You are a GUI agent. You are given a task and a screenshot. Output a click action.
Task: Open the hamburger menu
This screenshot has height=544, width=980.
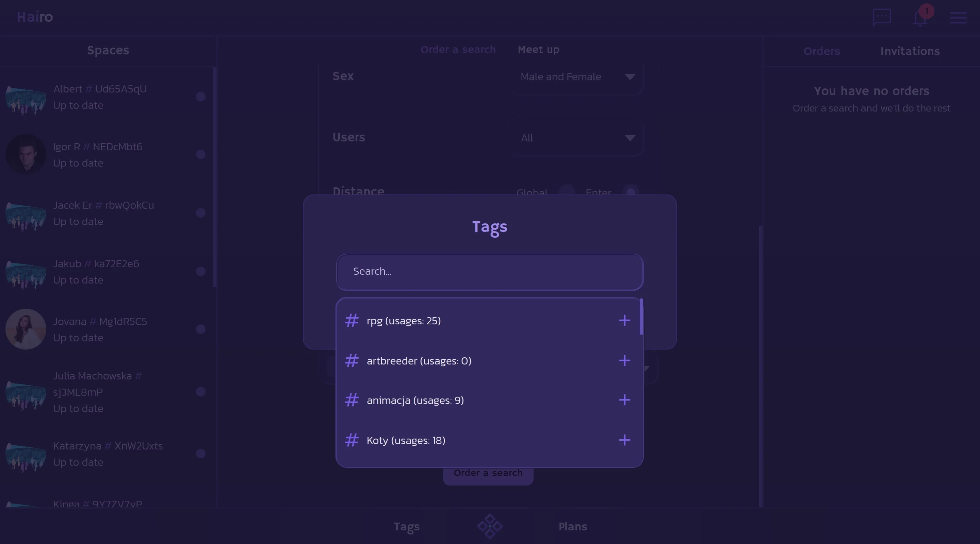pyautogui.click(x=958, y=17)
